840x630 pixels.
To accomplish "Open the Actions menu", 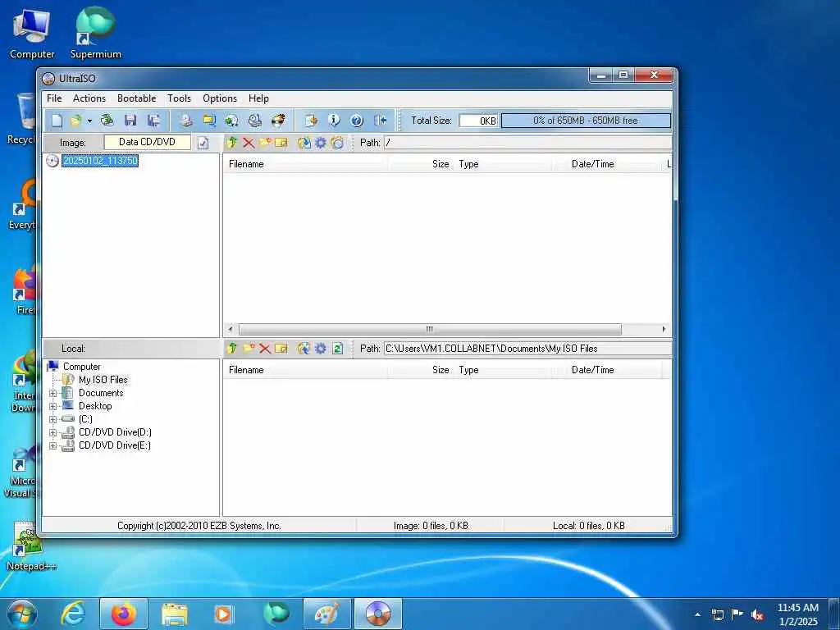I will [x=89, y=98].
